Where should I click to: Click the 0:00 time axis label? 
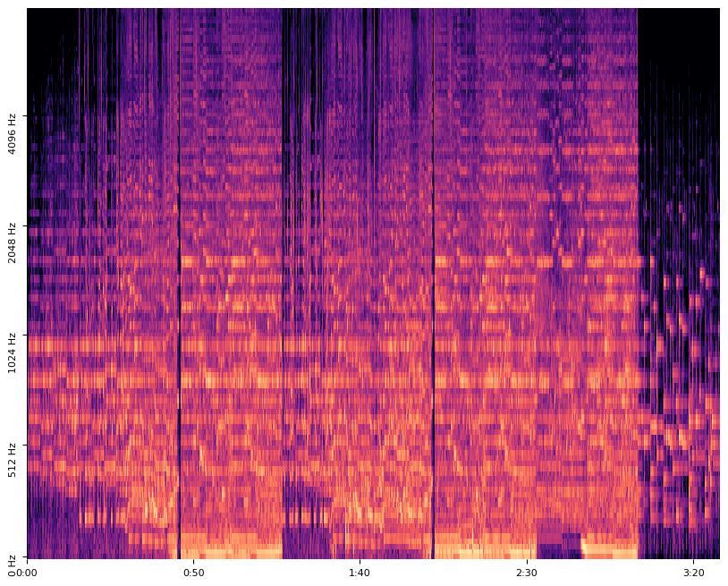[x=27, y=573]
